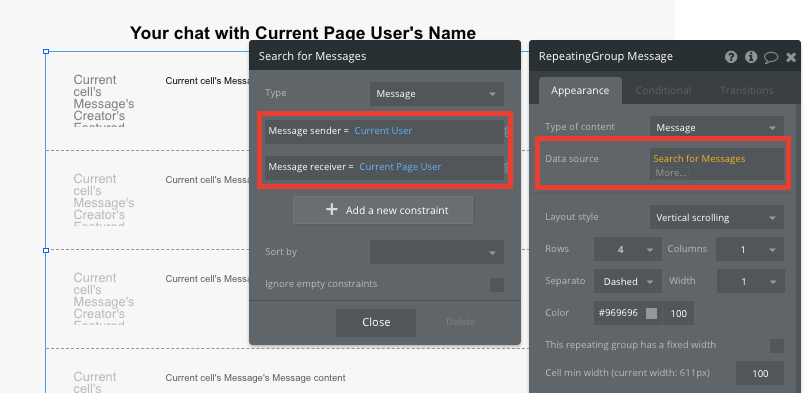
Task: Click the Message sender = constraint field
Action: click(x=384, y=132)
